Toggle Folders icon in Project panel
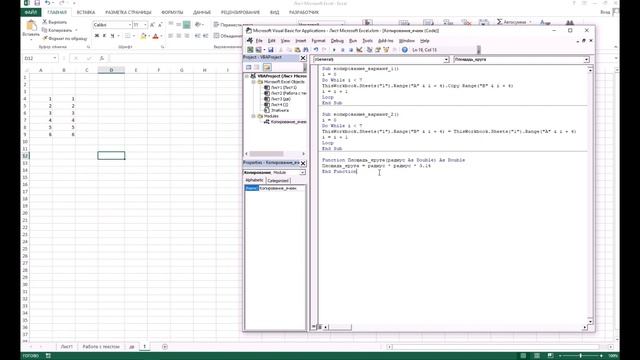 267,67
